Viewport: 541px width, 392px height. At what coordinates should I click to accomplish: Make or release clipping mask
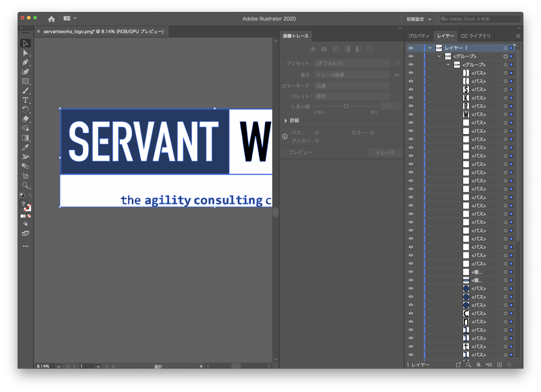click(x=479, y=365)
